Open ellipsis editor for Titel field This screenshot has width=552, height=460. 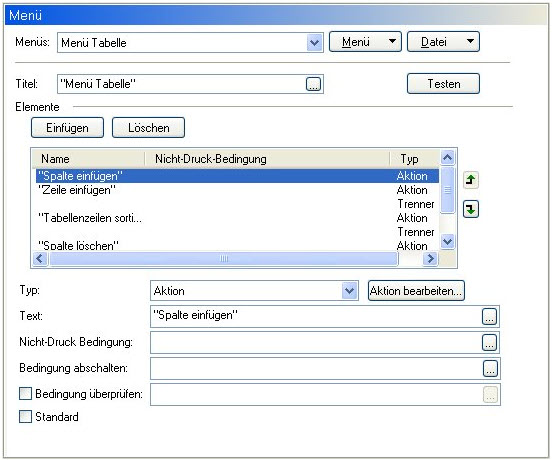(x=313, y=84)
